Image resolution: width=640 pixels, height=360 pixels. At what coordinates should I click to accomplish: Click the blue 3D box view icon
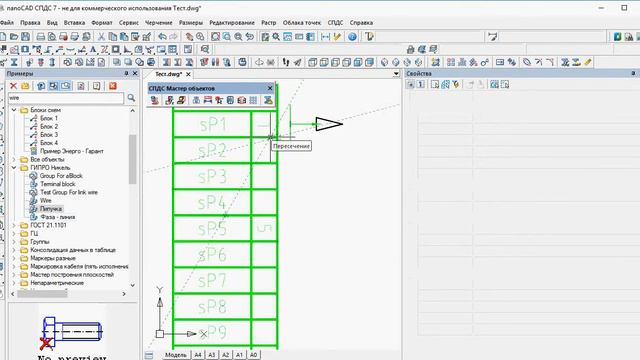click(x=369, y=62)
